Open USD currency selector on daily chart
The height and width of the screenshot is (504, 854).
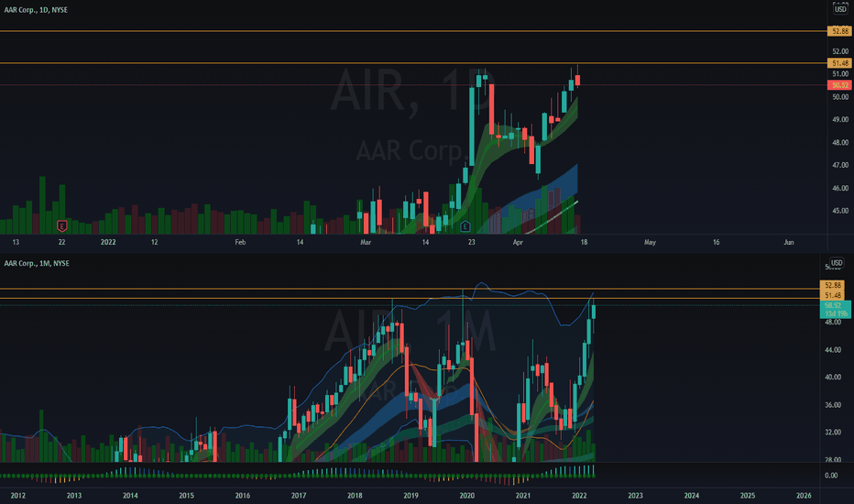pos(840,9)
